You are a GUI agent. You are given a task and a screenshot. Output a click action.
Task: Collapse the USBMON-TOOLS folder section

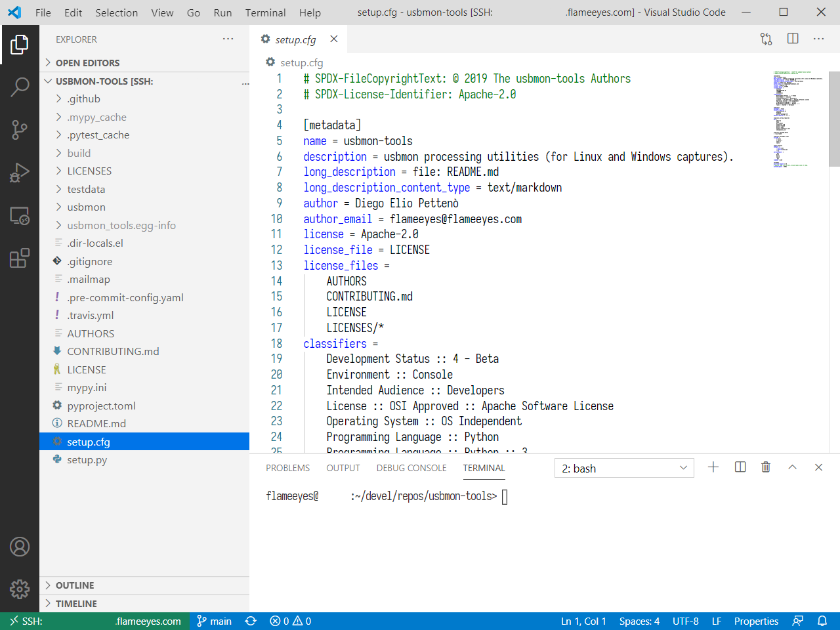tap(144, 81)
